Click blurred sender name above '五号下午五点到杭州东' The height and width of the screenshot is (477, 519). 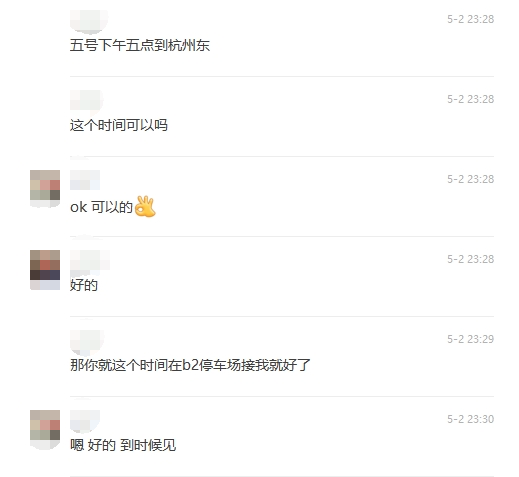(89, 22)
